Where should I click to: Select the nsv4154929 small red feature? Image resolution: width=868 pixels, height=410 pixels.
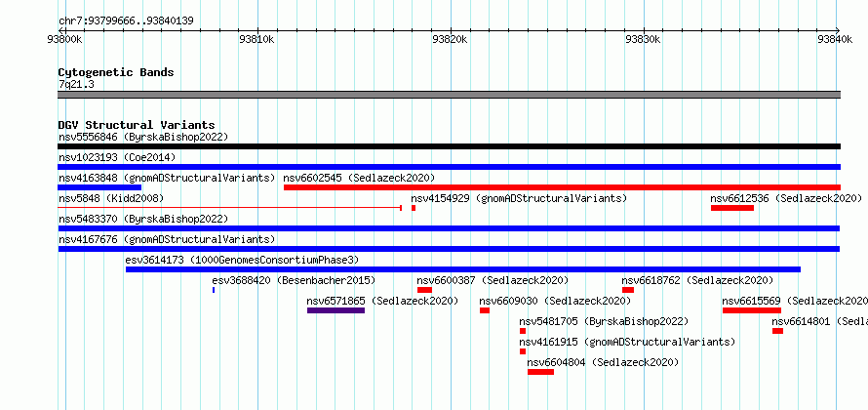pyautogui.click(x=414, y=208)
